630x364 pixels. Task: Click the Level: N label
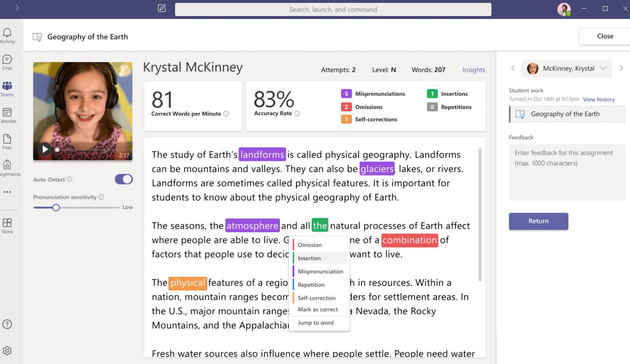coord(384,70)
